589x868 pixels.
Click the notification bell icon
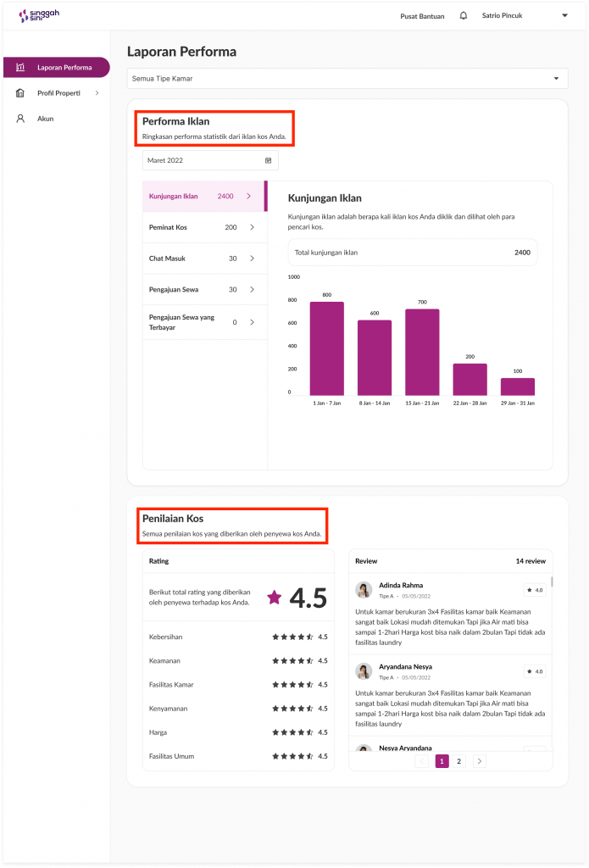click(x=463, y=15)
